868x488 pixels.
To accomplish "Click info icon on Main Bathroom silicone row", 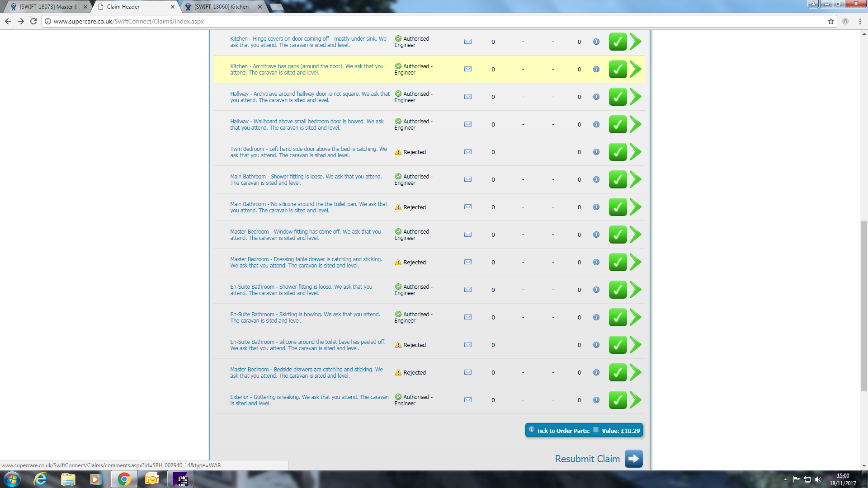I will pos(596,207).
